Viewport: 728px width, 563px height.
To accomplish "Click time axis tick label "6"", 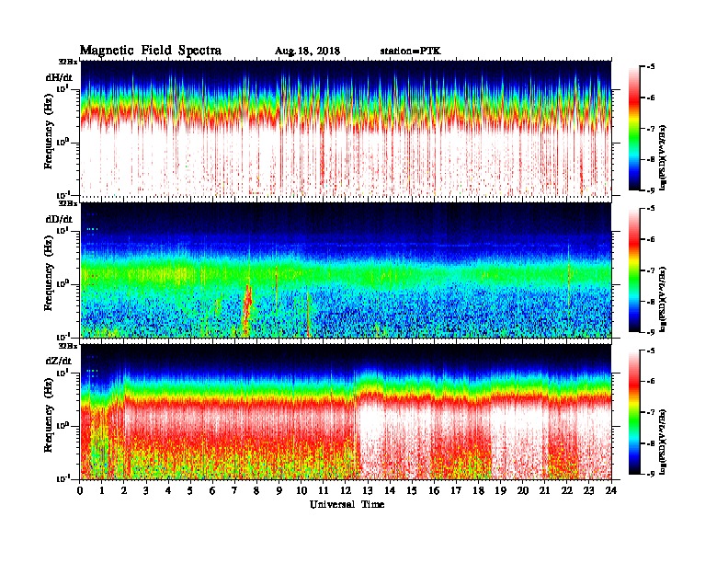I will click(x=212, y=491).
